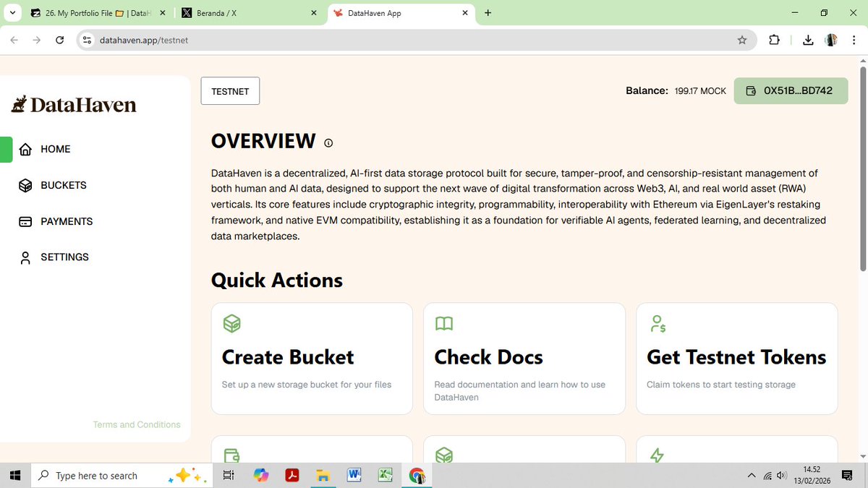
Task: Click the book icon on Check Docs card
Action: 444,324
